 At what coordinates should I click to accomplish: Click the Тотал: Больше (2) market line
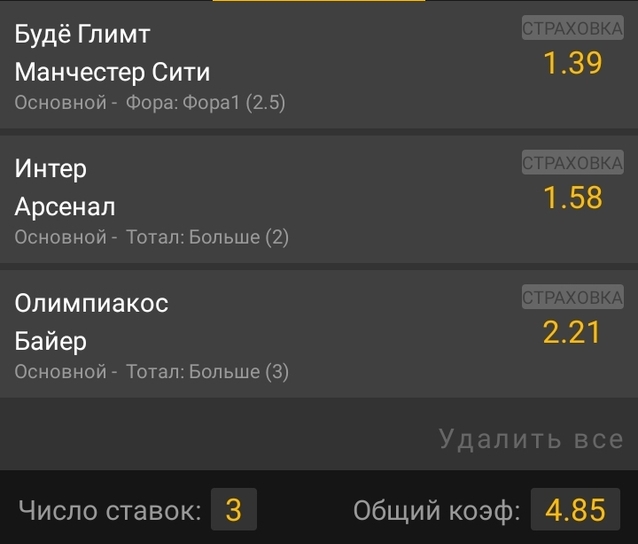coord(207,237)
